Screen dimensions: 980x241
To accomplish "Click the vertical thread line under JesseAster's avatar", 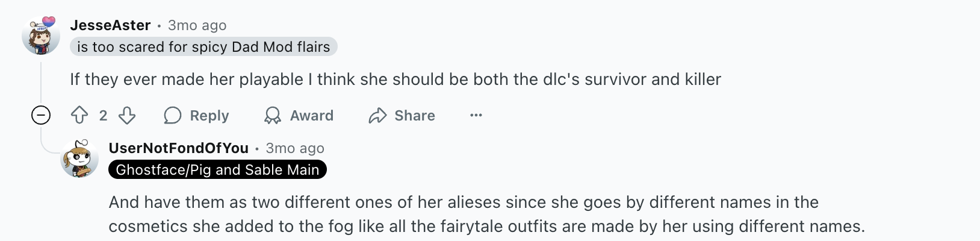I will [41, 81].
